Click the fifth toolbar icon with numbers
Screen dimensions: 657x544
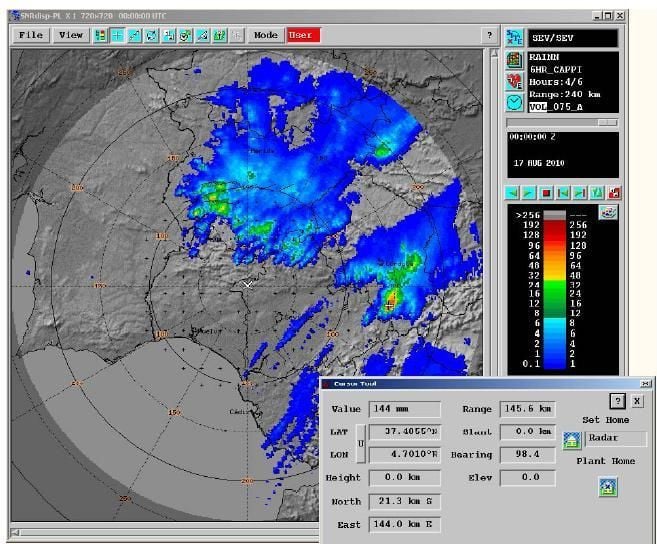point(169,36)
